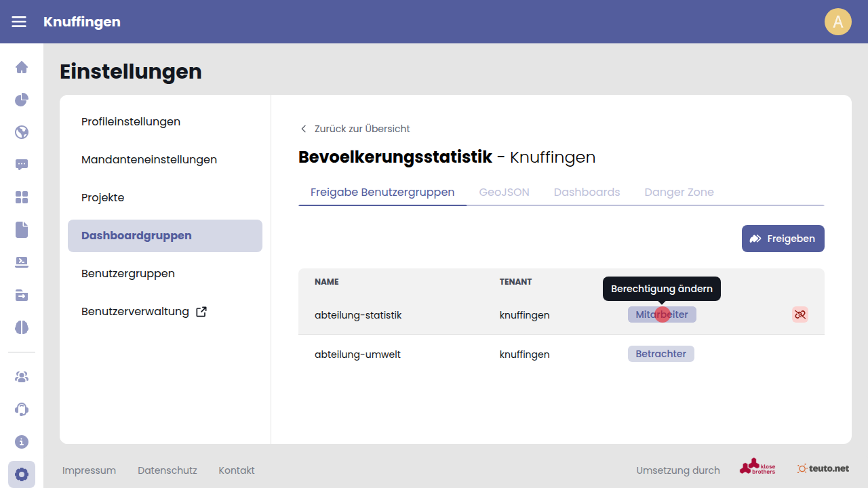Open the Dashboards tab
868x488 pixels.
point(587,192)
